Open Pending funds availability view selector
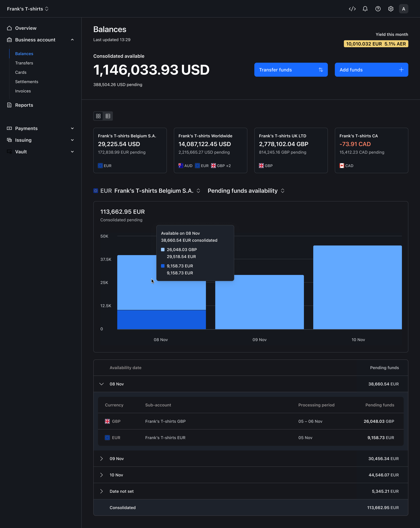The width and height of the screenshot is (420, 528). click(246, 191)
